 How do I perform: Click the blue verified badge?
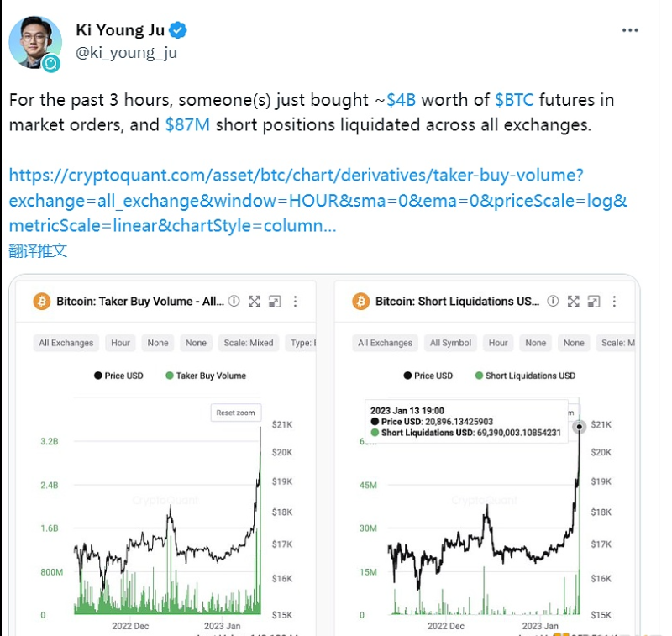178,31
